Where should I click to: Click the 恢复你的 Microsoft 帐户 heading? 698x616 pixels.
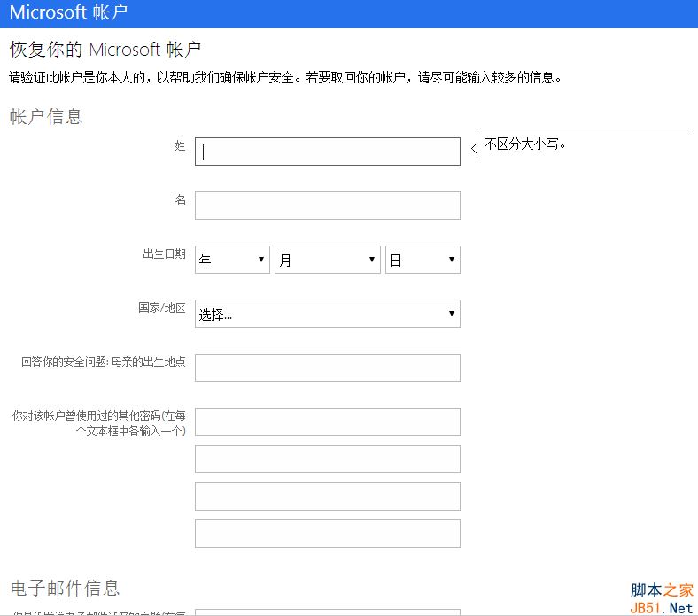105,49
